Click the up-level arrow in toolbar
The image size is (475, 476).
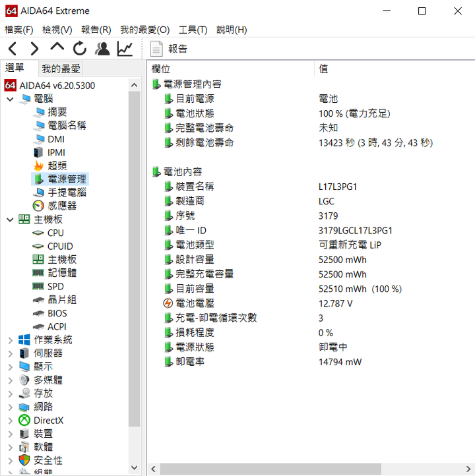pyautogui.click(x=57, y=47)
